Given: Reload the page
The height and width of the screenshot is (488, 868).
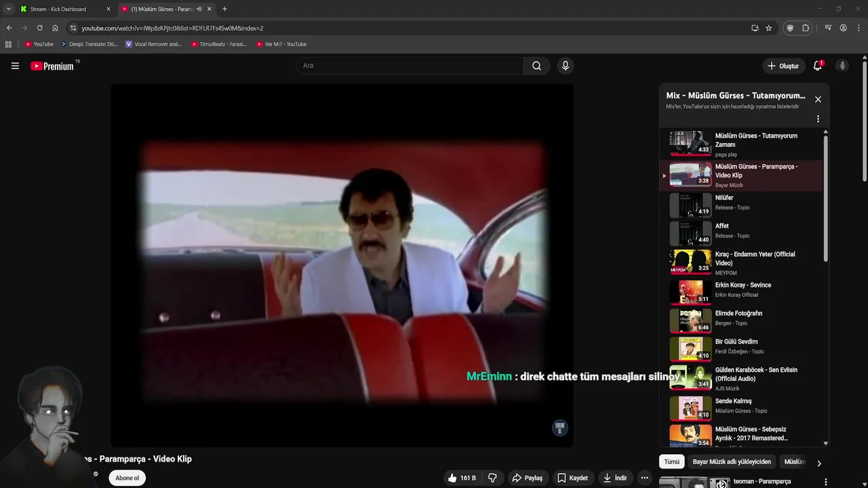Looking at the screenshot, I should point(39,28).
